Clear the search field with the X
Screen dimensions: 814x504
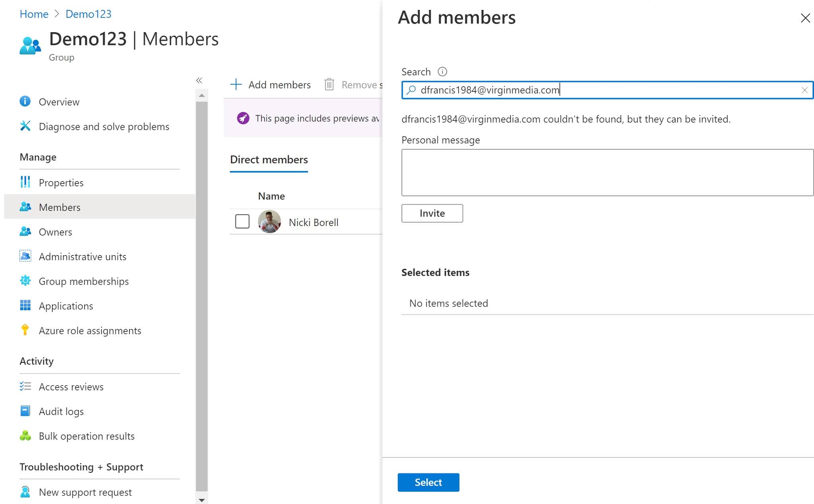[805, 90]
